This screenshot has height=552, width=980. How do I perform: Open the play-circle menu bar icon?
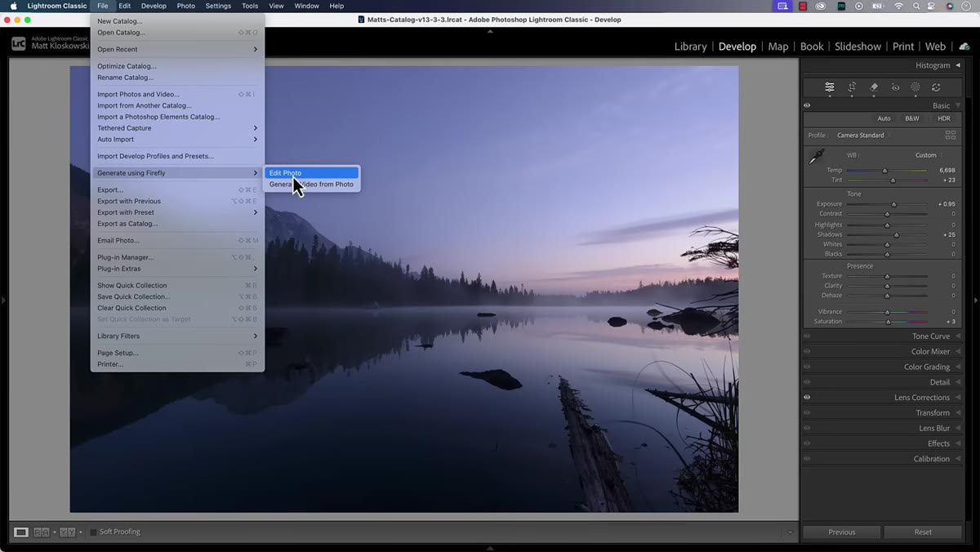point(859,6)
